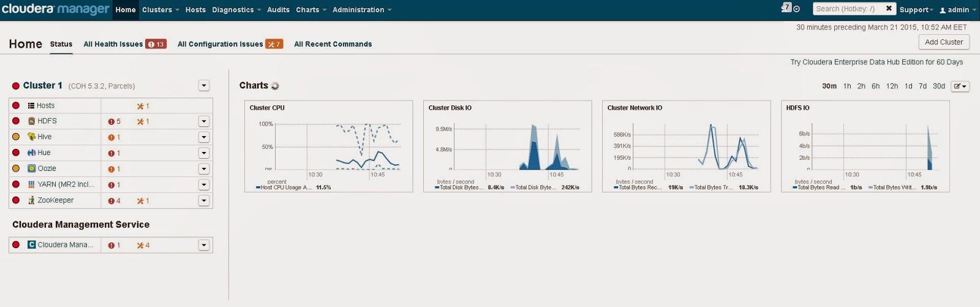Screen dimensions: 980x307
Task: Click the Cloudera Manager logo
Action: (x=55, y=9)
